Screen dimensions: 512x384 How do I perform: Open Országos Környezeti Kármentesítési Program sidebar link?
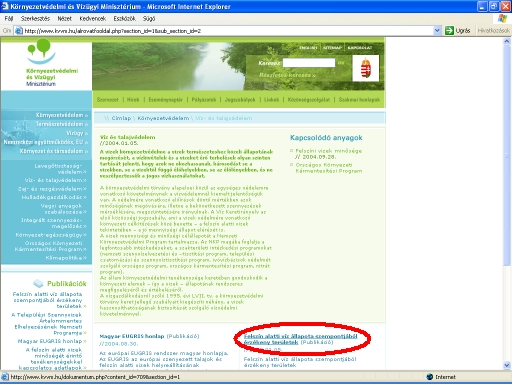(x=51, y=246)
